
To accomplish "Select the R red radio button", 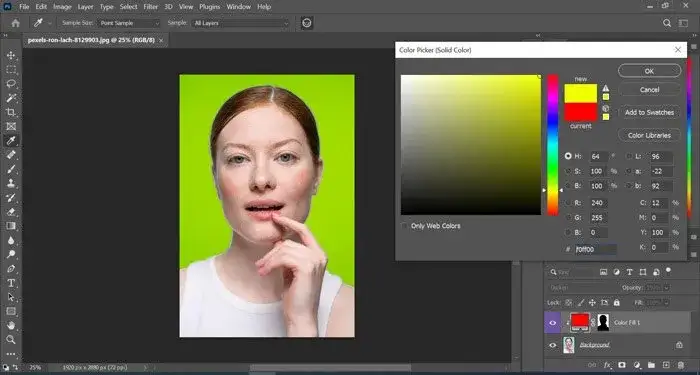I will point(568,203).
